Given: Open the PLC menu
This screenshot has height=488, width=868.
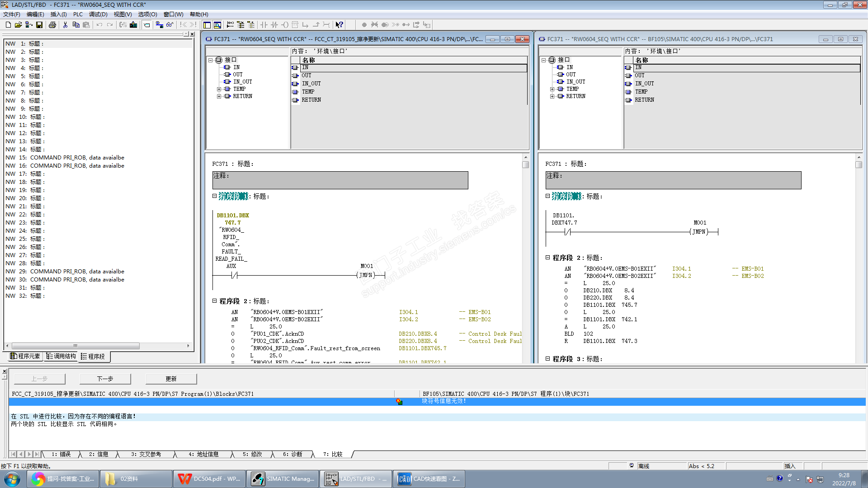Looking at the screenshot, I should [x=78, y=14].
